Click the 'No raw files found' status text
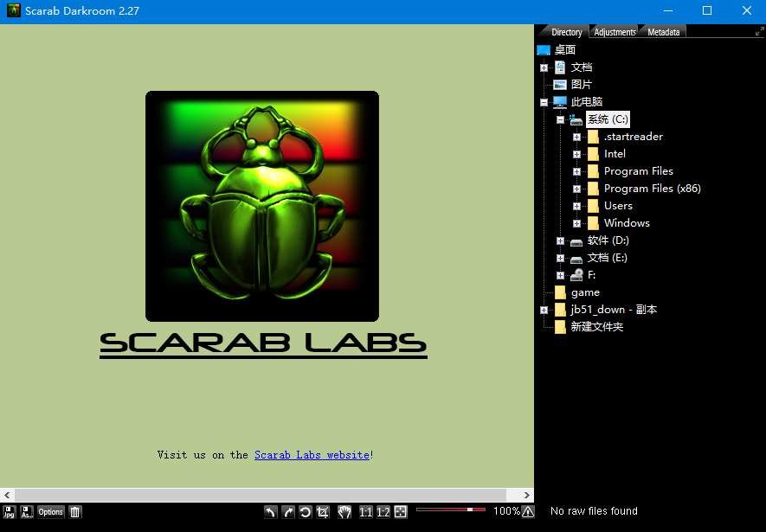 (x=594, y=511)
